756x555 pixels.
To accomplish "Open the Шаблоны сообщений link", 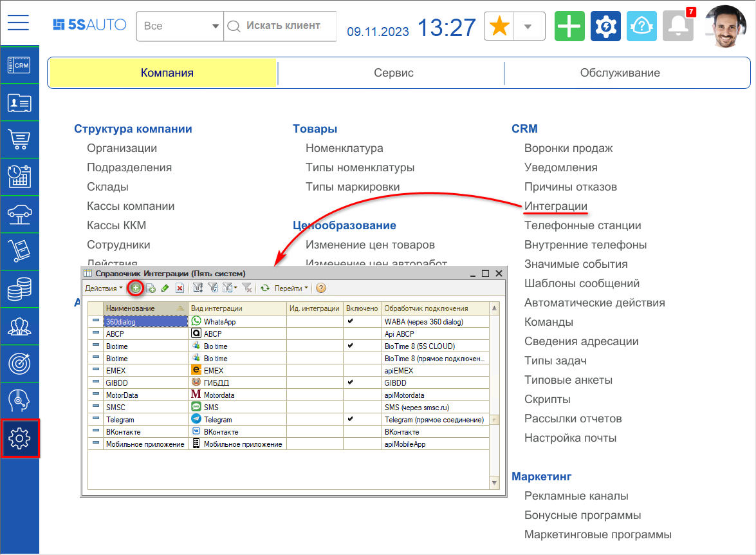I will (582, 283).
